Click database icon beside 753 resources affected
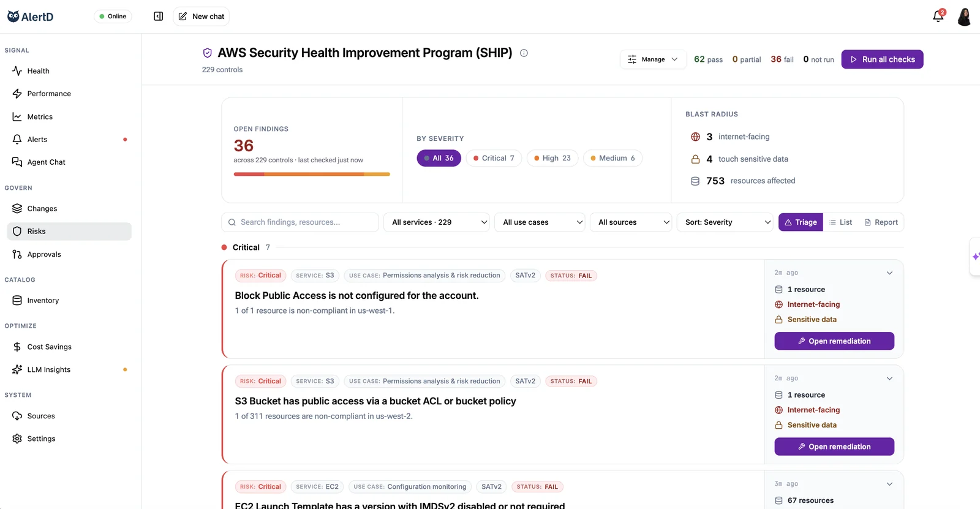 click(695, 181)
